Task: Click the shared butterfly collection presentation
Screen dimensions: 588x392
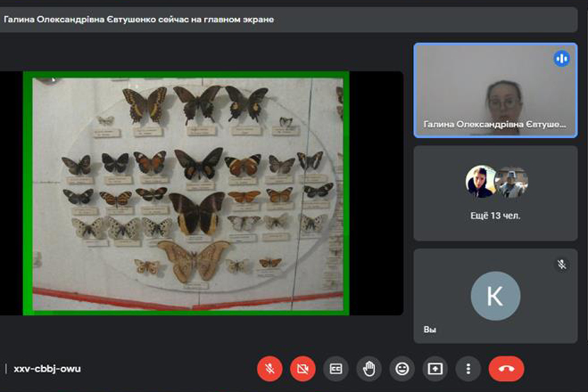Action: pyautogui.click(x=186, y=193)
